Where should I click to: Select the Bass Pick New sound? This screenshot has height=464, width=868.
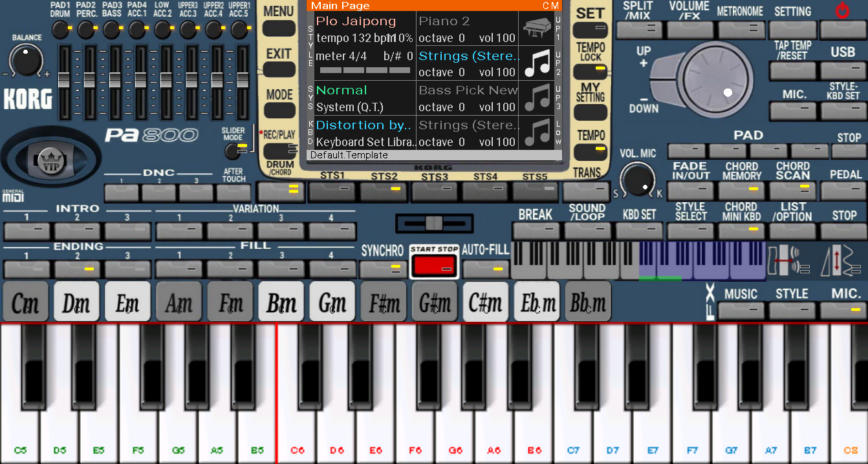468,90
